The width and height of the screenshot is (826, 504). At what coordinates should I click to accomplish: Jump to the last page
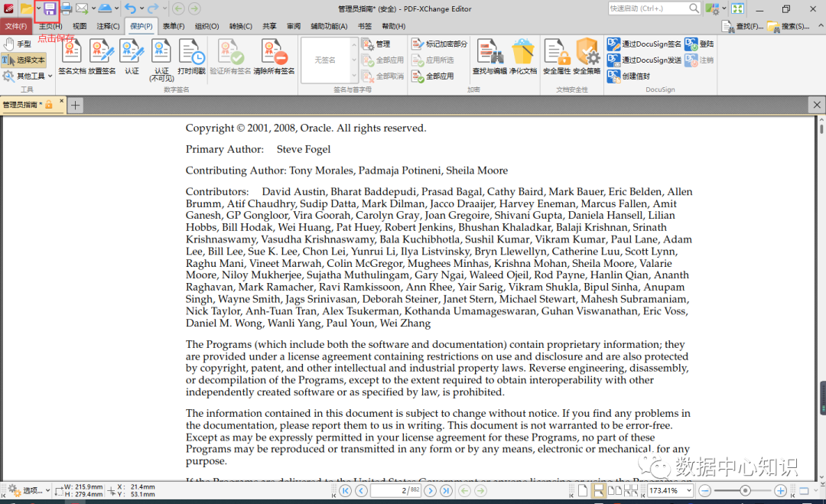[x=446, y=491]
